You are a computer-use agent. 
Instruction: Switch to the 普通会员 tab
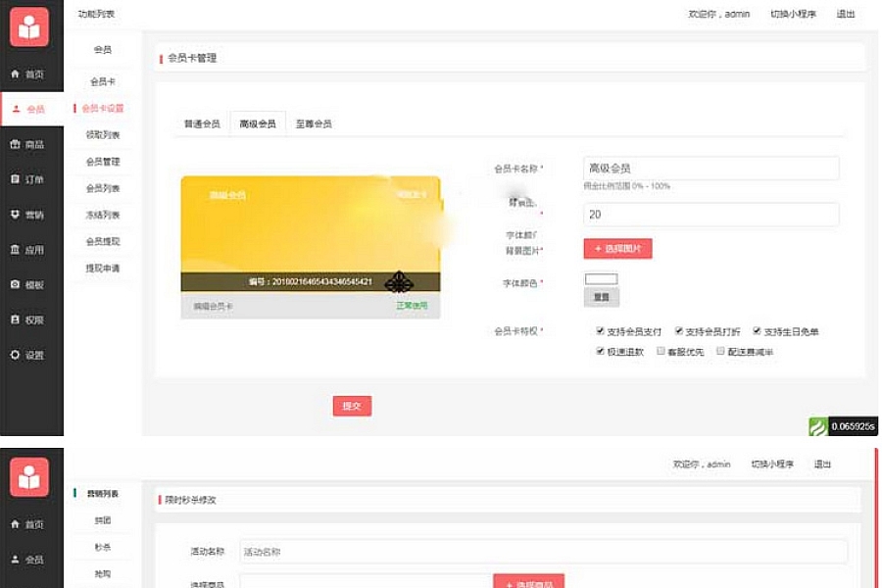(x=202, y=123)
